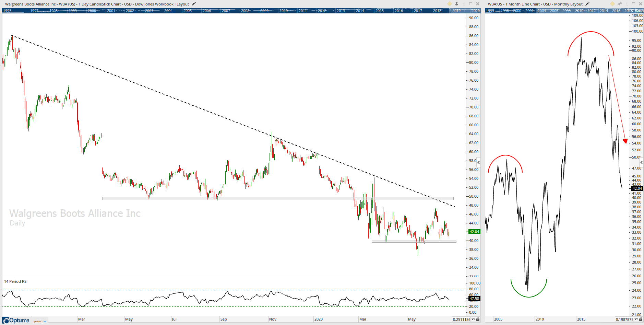Click the yellow diamond icon on monthly chart
This screenshot has width=644, height=325.
click(612, 4)
